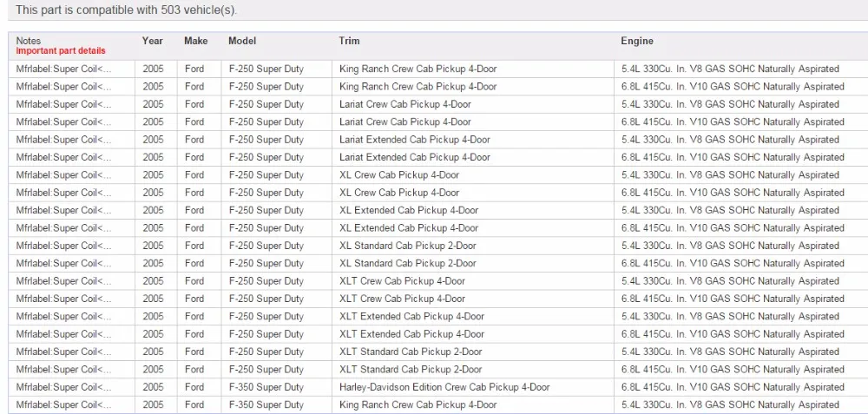Select King Ranch trim in F-350 5.4L row
Image resolution: width=868 pixels, height=414 pixels.
point(418,405)
